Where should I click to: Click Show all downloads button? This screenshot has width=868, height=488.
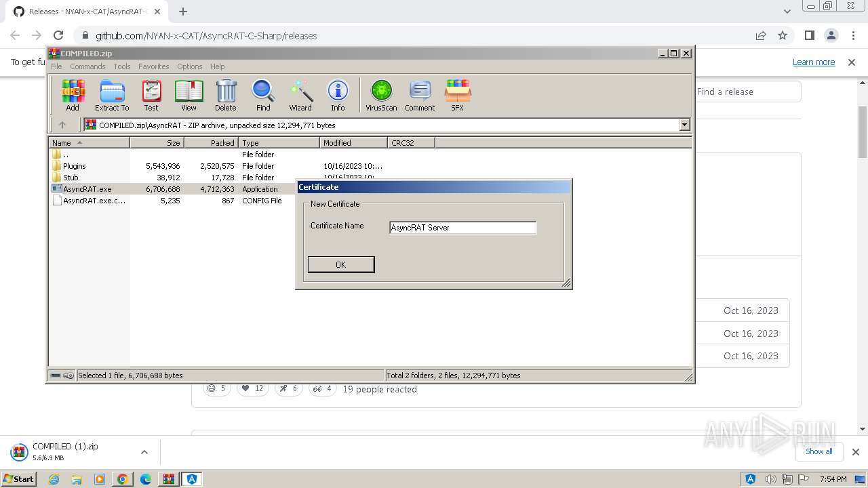tap(819, 452)
